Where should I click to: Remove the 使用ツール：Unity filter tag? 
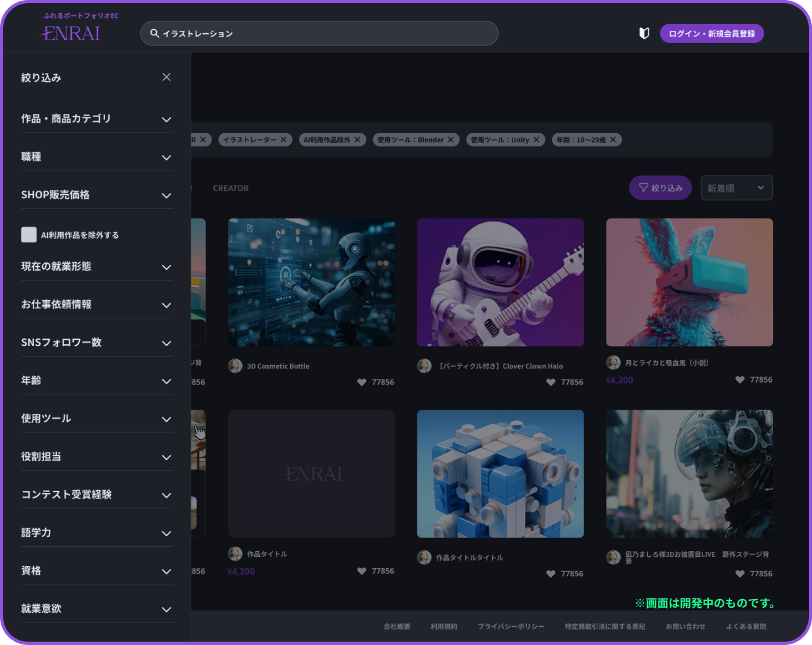click(x=536, y=140)
